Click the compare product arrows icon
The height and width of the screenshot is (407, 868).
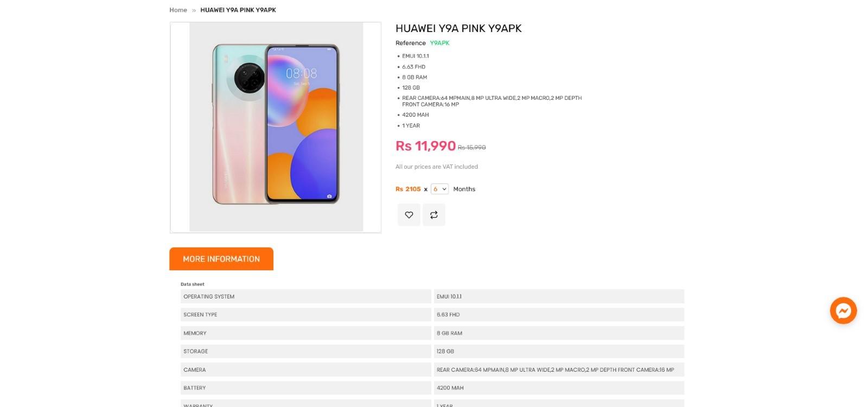[x=434, y=215]
